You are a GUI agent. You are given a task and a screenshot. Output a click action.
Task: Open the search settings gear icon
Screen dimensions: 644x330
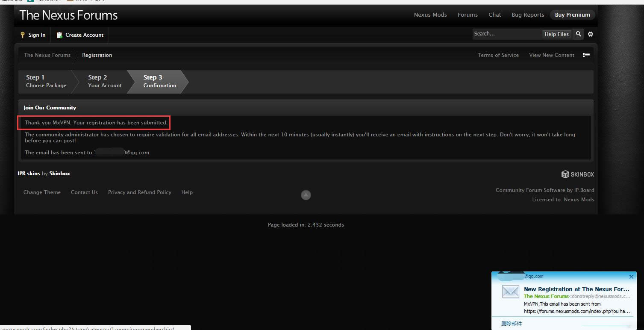(591, 34)
